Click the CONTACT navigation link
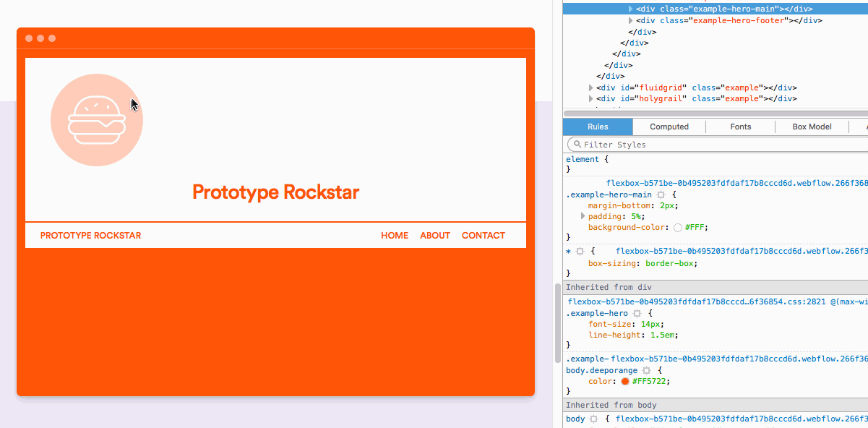The image size is (868, 428). click(484, 236)
